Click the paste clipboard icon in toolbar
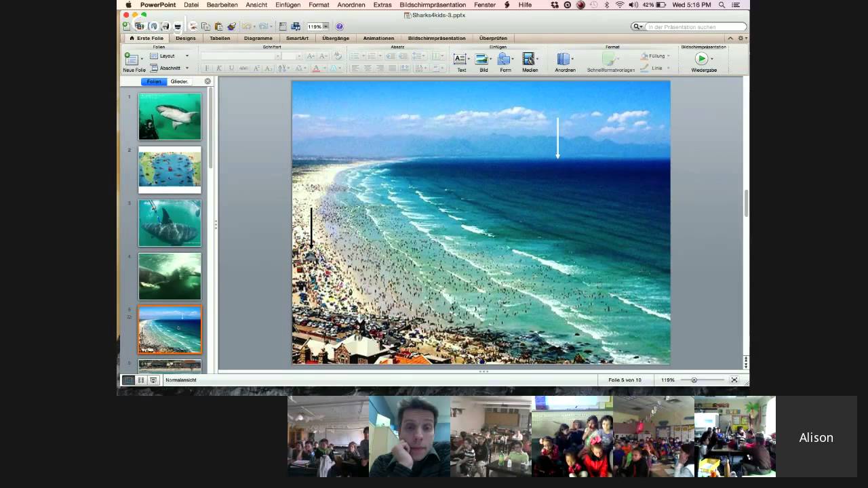The image size is (868, 488). pos(218,26)
